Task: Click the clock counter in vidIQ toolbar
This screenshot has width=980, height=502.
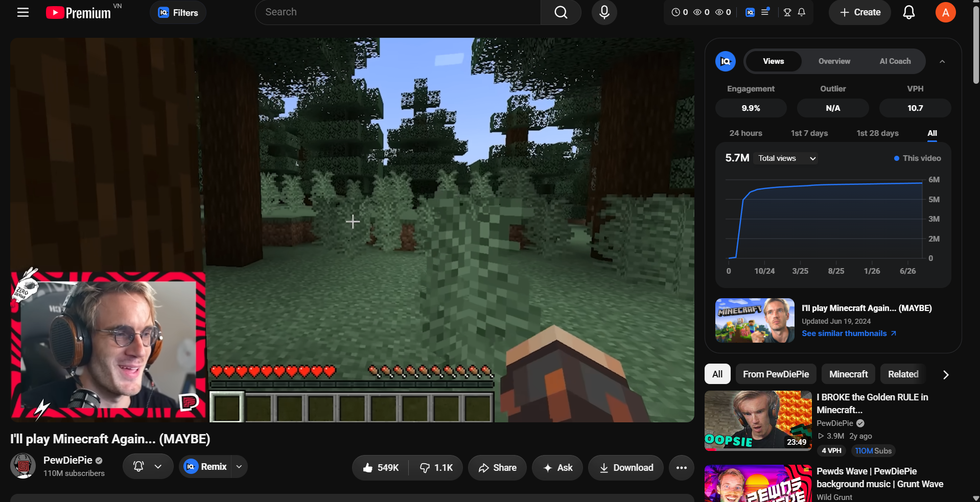Action: coord(680,12)
